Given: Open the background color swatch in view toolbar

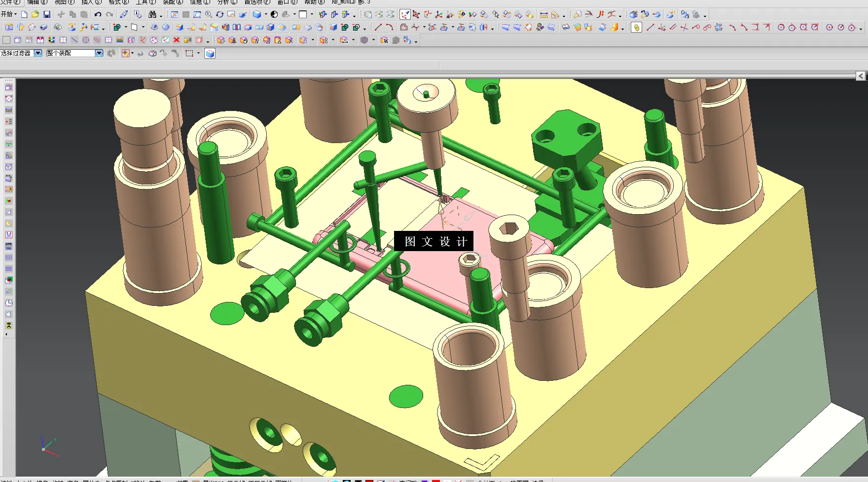Looking at the screenshot, I should point(302,14).
